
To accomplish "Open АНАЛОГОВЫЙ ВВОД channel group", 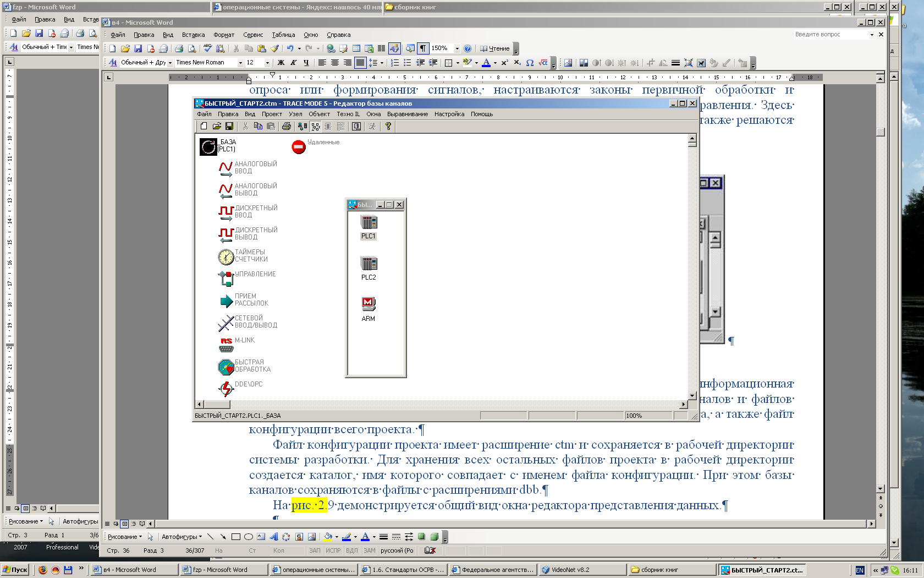I will [226, 168].
